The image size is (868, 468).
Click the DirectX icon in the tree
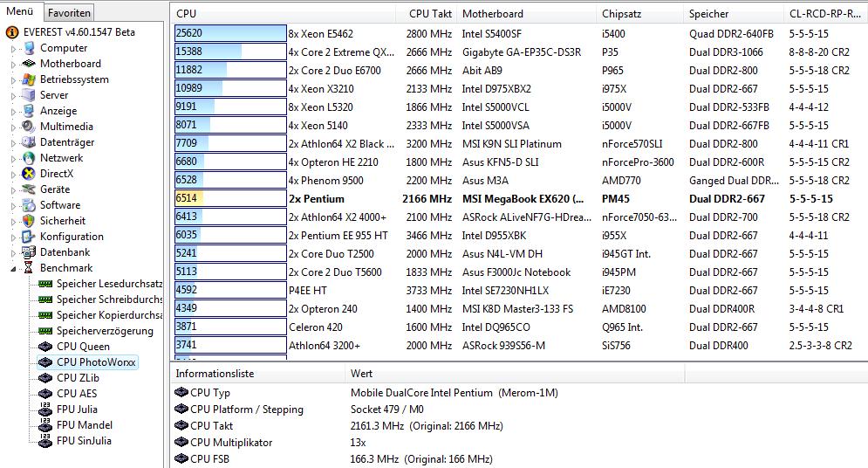point(29,174)
